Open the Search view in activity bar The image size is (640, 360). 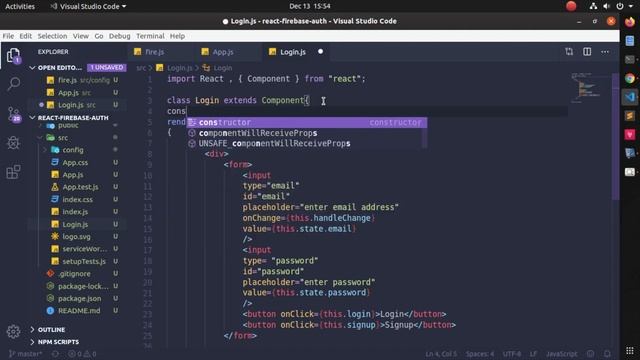coord(13,84)
